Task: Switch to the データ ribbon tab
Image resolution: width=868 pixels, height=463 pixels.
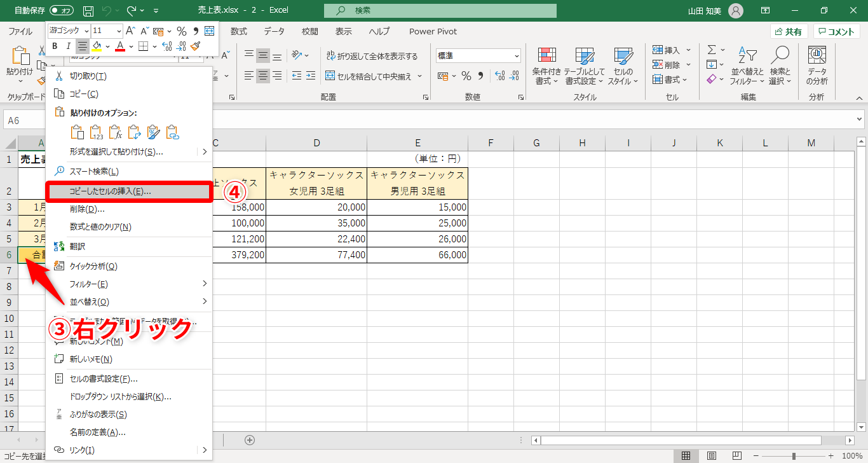Action: point(274,31)
